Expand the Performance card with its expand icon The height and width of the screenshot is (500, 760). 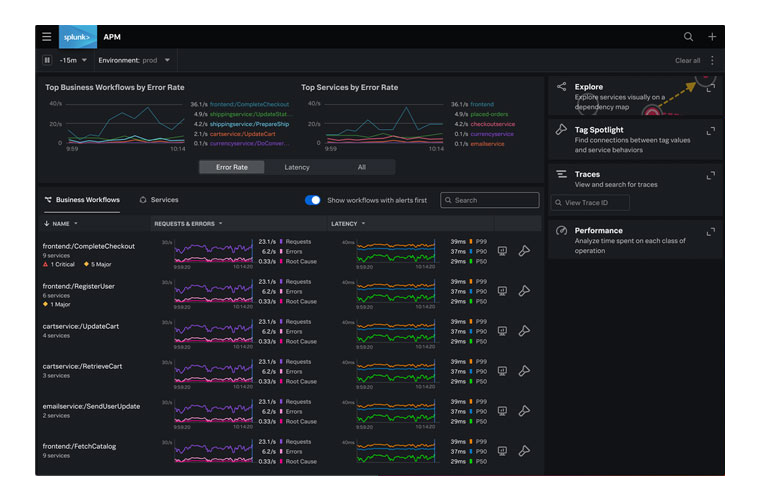(x=710, y=232)
